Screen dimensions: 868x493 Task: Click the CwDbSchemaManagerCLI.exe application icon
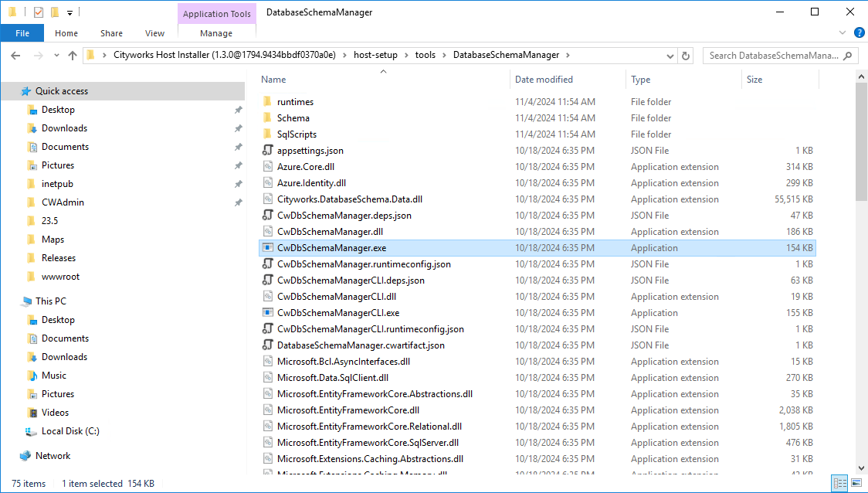267,313
